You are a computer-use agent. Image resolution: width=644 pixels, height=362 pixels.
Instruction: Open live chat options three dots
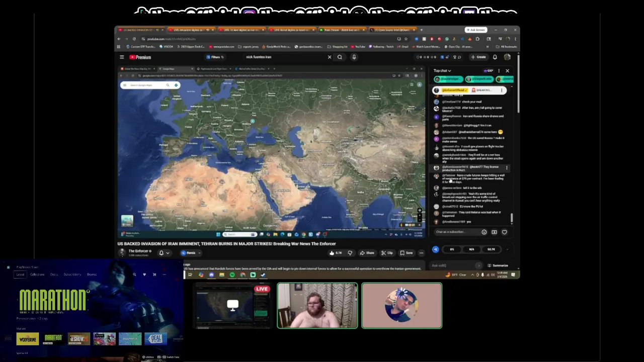(499, 71)
